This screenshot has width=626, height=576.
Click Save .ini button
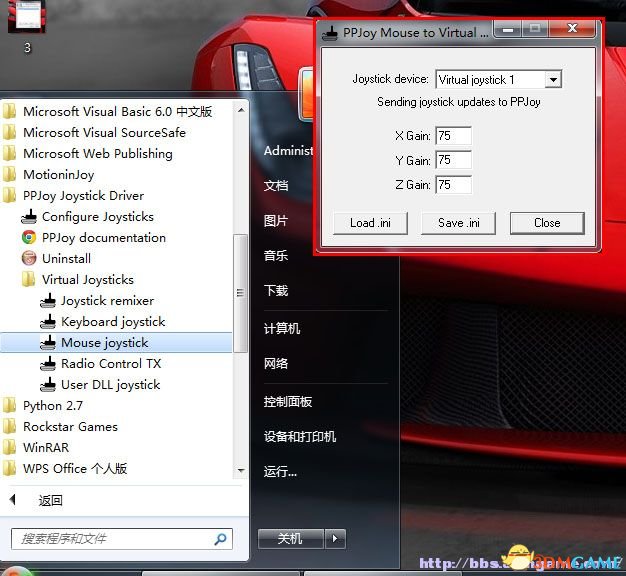coord(459,223)
